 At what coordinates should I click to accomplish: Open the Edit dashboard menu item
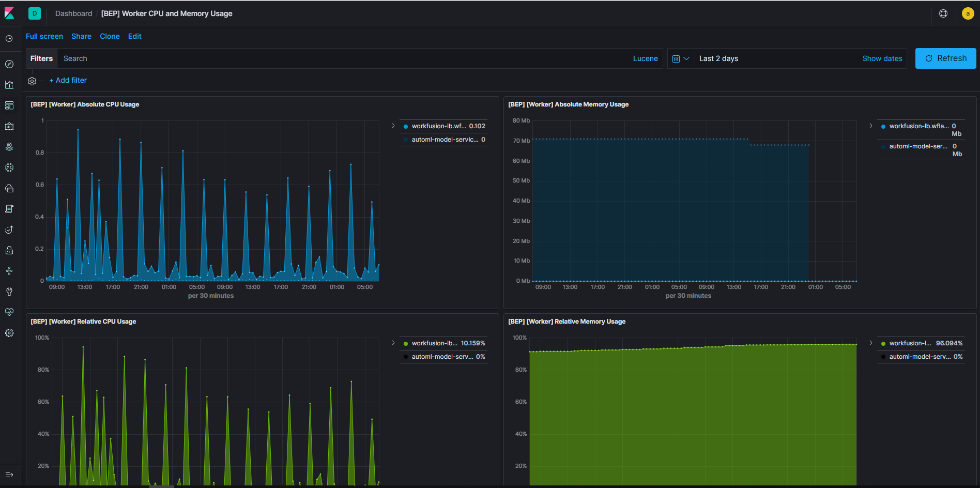point(134,36)
